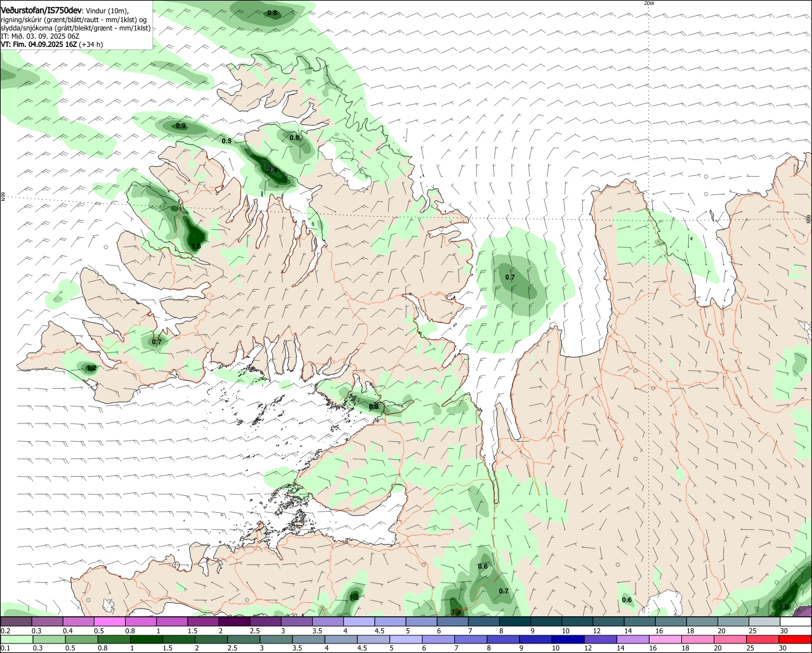Select the darkest green swatch labeled 1
The height and width of the screenshot is (653, 812).
[148, 640]
